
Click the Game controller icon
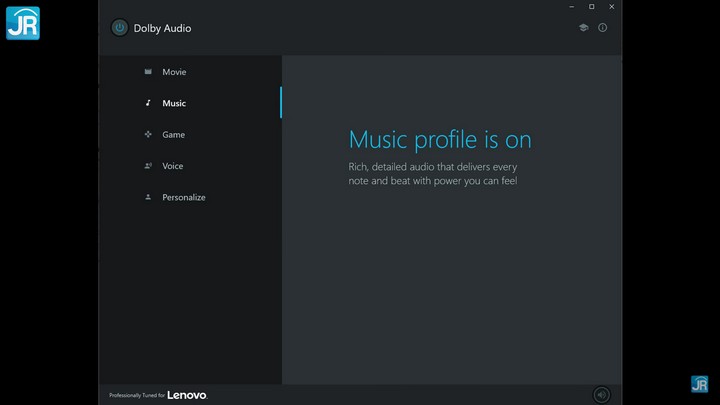pos(148,134)
